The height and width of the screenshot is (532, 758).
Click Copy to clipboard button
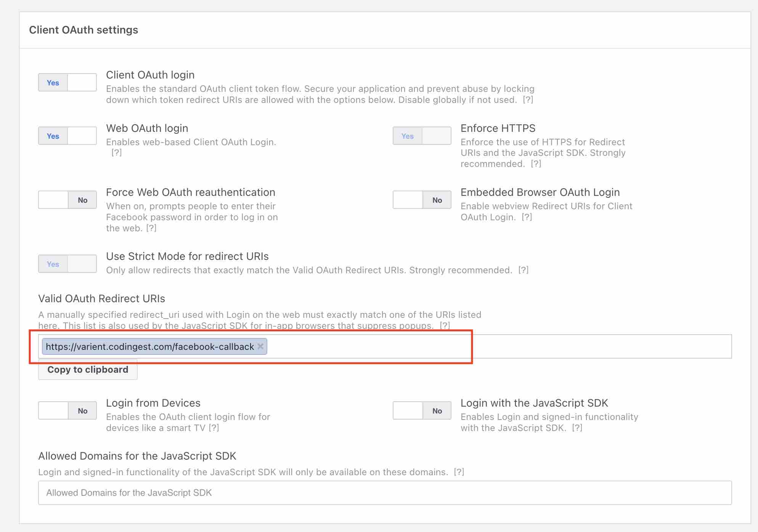coord(88,370)
